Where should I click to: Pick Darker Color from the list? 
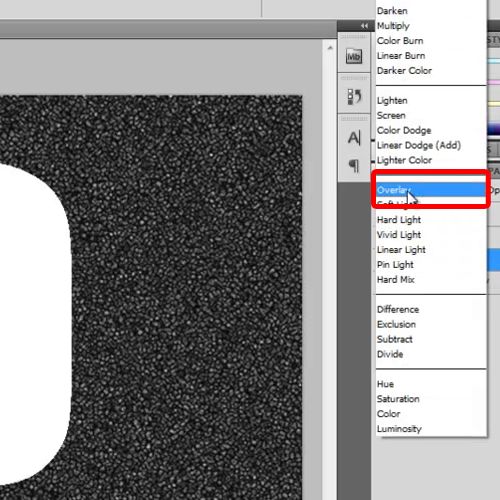coord(404,71)
